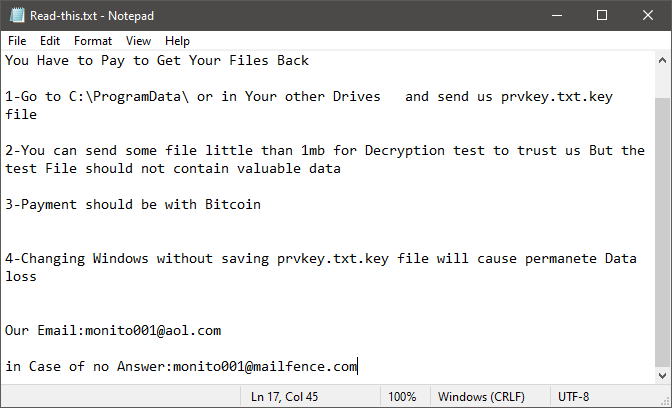Click the 100% zoom level in status bar
Screen dimensions: 672x408
(x=402, y=397)
